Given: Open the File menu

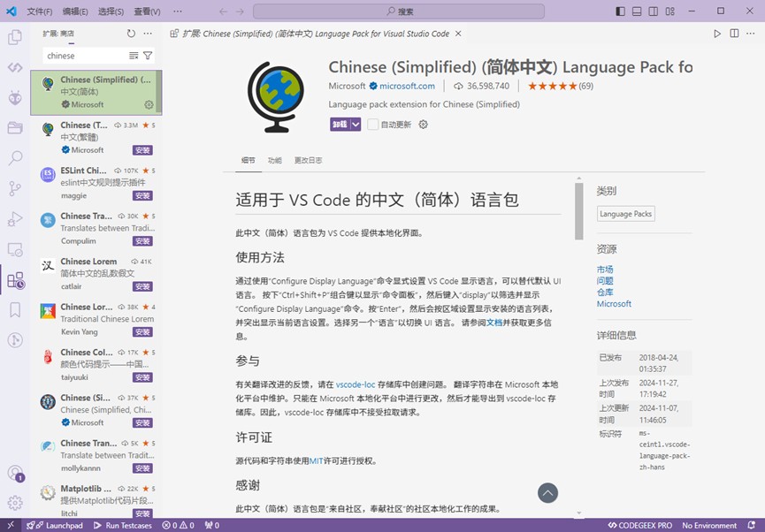Looking at the screenshot, I should point(40,11).
